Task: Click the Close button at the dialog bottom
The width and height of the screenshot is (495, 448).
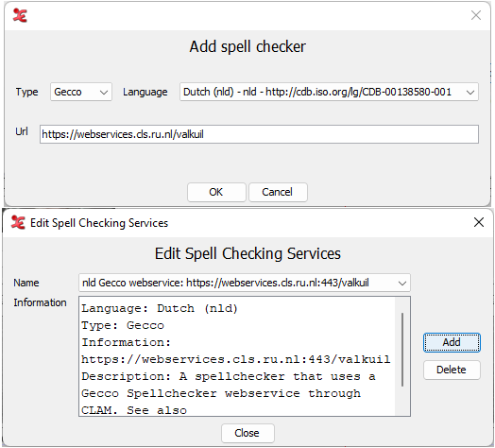Action: (x=247, y=433)
